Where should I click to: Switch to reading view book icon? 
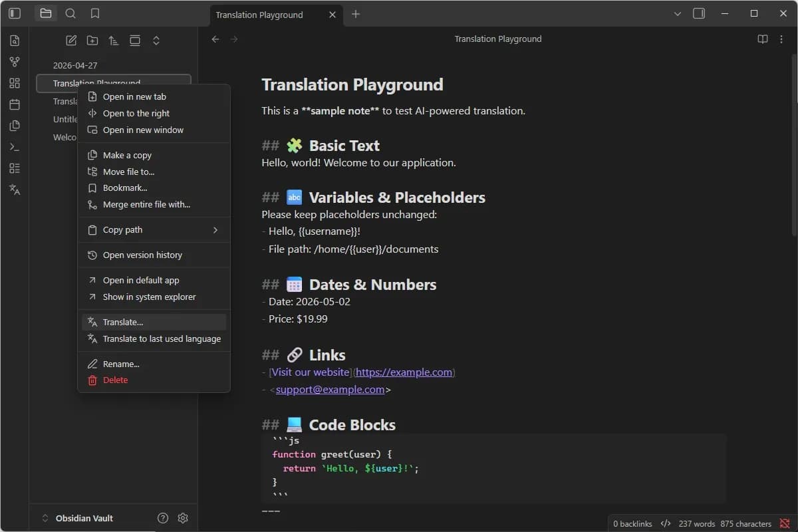coord(763,39)
